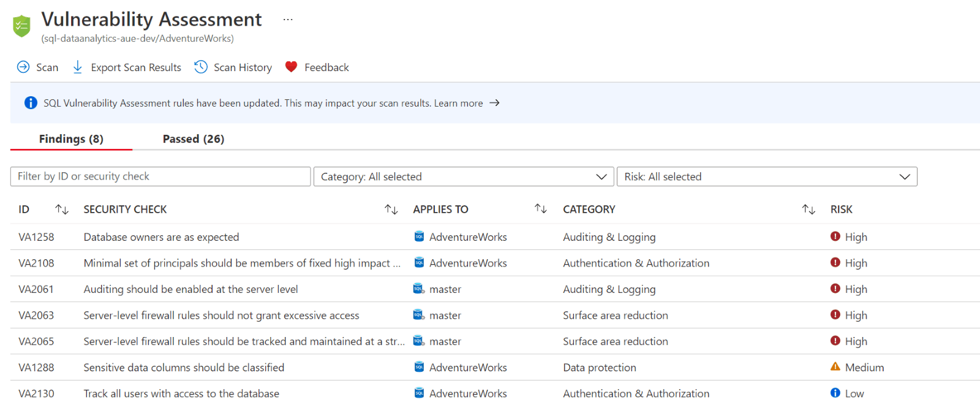Sort by Applies To column arrows
The image size is (980, 405).
pyautogui.click(x=541, y=209)
